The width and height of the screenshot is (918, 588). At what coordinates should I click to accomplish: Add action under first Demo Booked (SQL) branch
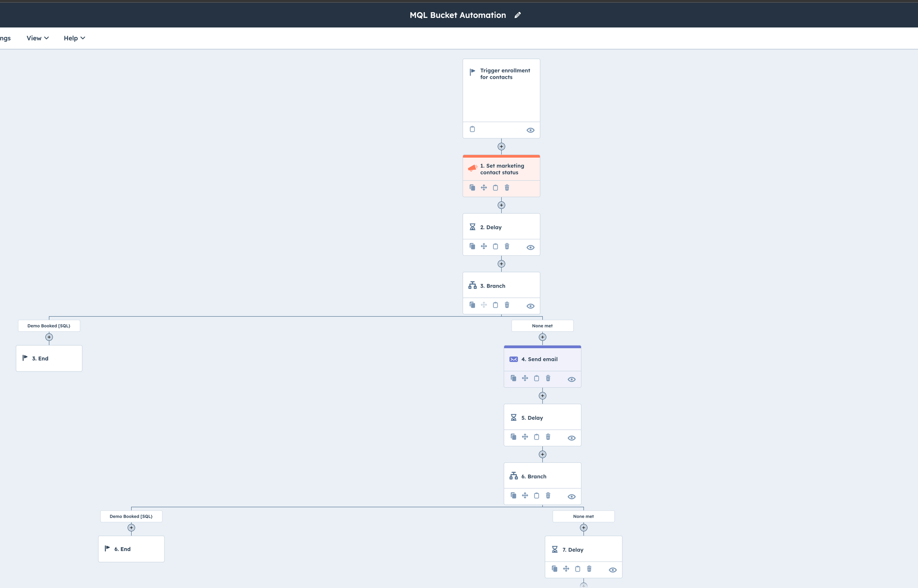point(49,337)
